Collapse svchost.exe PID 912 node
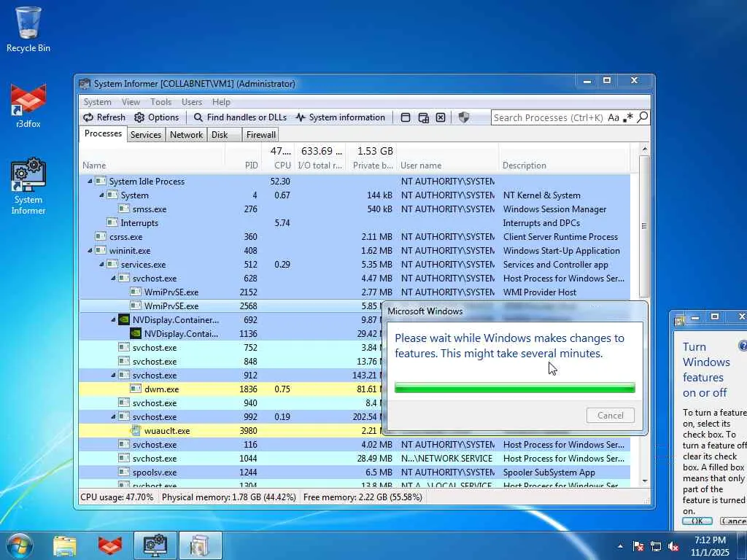 [113, 376]
